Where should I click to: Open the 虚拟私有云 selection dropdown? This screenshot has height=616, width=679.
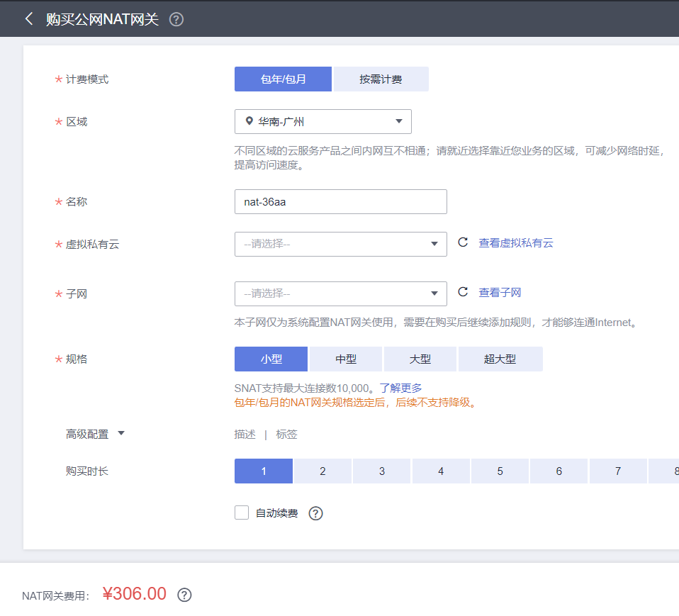tap(341, 244)
